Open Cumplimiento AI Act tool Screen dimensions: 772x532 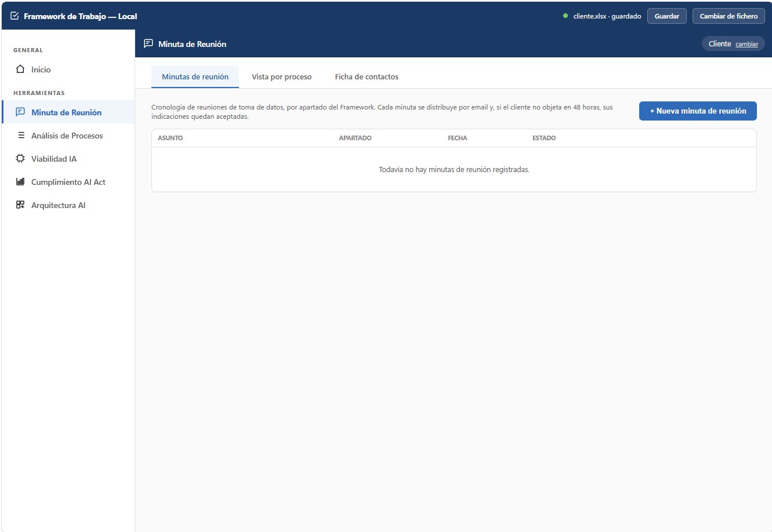click(68, 182)
